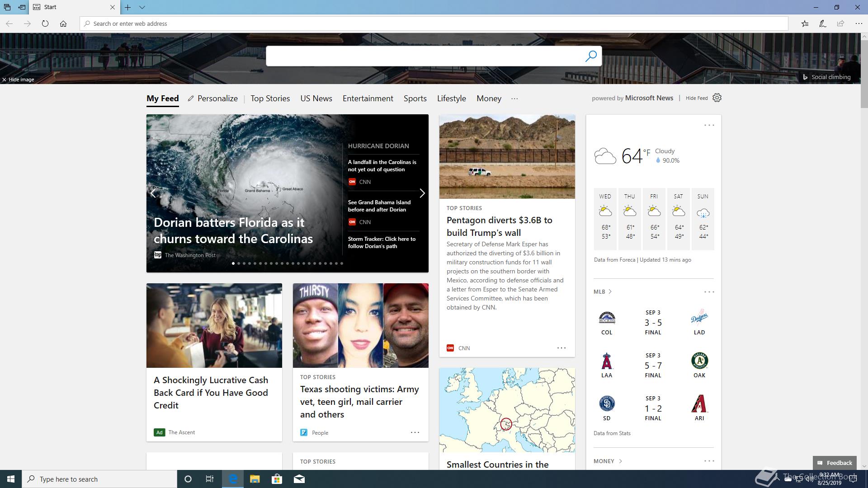The width and height of the screenshot is (868, 488).
Task: Click the Hide Feed toggle link
Action: 697,98
